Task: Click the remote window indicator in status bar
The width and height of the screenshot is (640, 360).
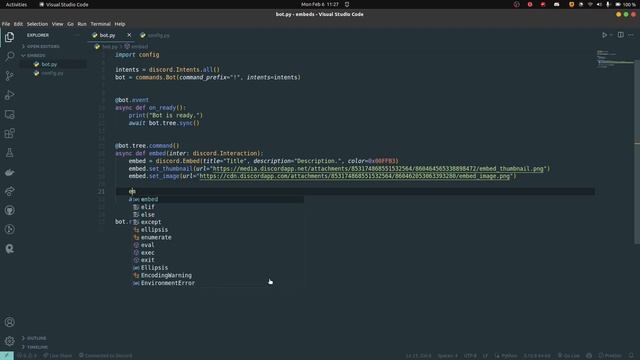Action: pyautogui.click(x=7, y=356)
